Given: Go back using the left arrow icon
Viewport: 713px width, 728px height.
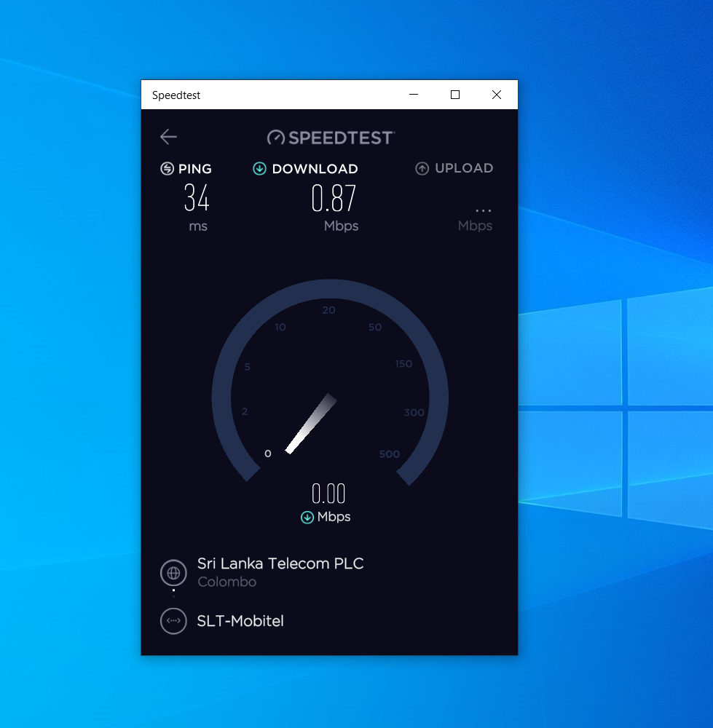Looking at the screenshot, I should click(169, 137).
